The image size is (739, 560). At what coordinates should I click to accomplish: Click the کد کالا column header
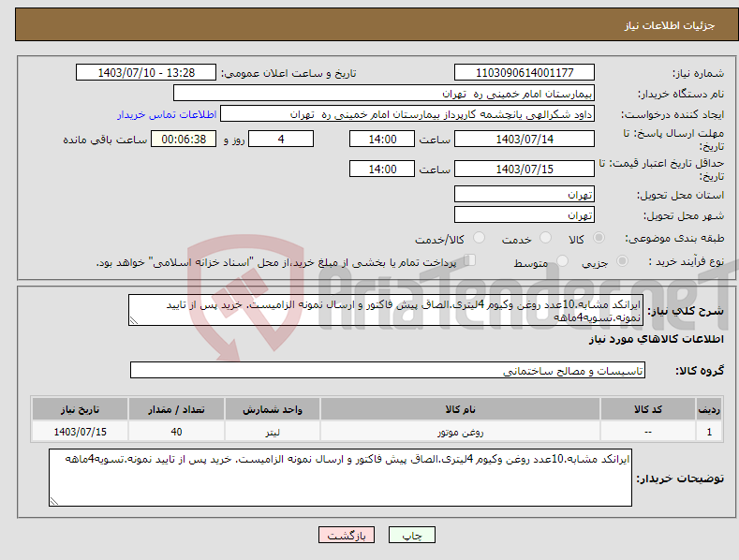coord(648,409)
